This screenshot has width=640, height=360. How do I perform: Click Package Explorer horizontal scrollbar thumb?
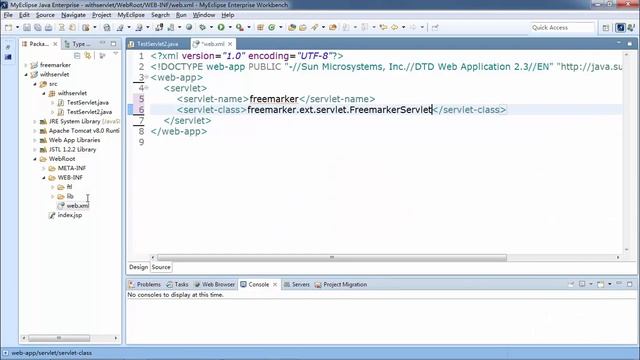pos(59,338)
